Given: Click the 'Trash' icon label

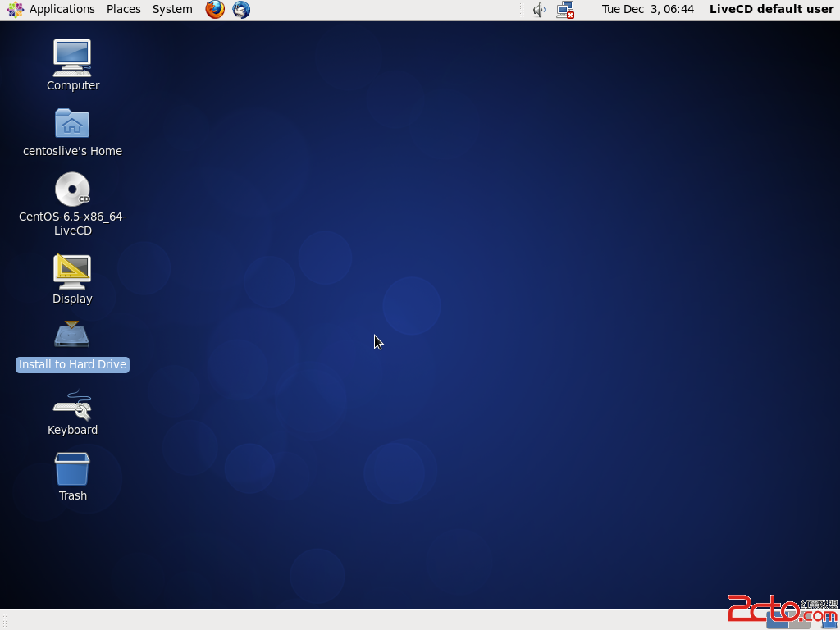Looking at the screenshot, I should (x=73, y=495).
